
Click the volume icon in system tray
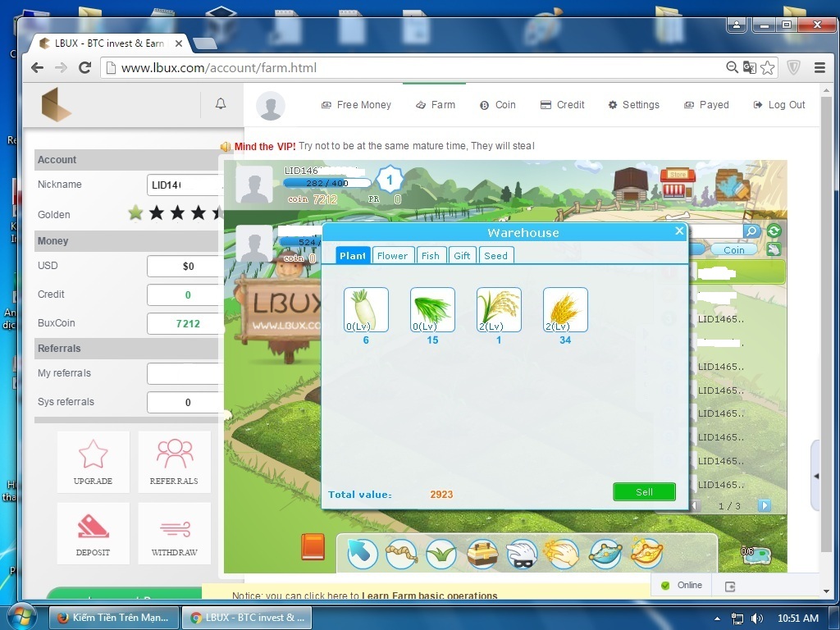[x=757, y=619]
